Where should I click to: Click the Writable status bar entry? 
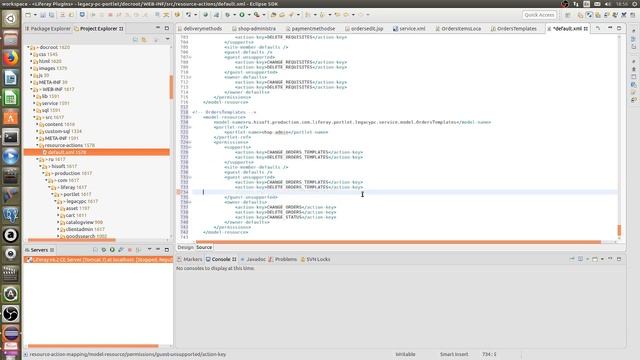point(405,354)
